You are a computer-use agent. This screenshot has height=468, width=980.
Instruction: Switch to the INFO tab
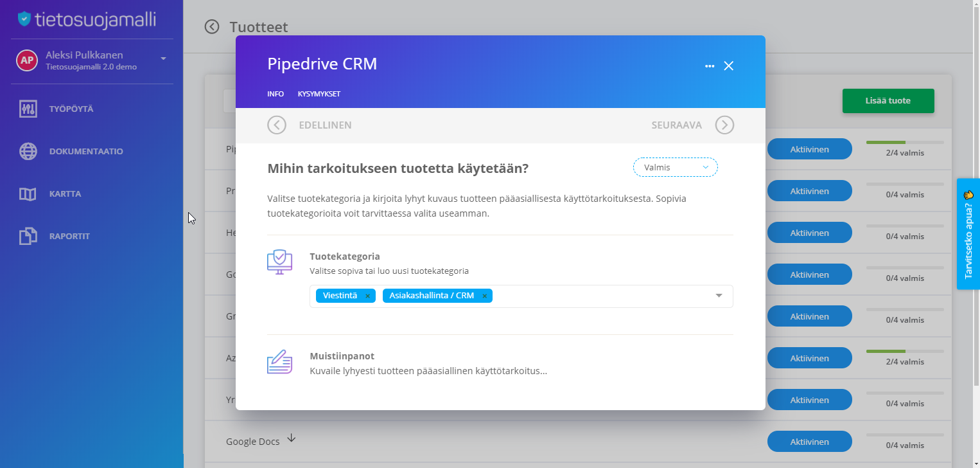coord(276,94)
